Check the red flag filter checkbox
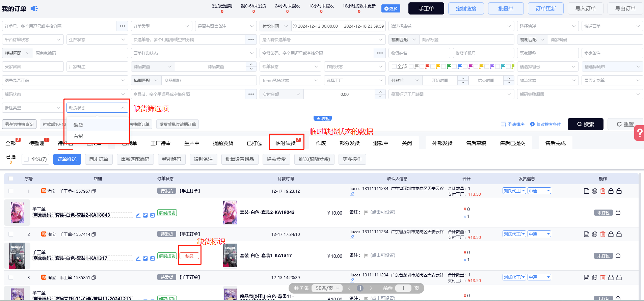The height and width of the screenshot is (301, 644). point(422,66)
